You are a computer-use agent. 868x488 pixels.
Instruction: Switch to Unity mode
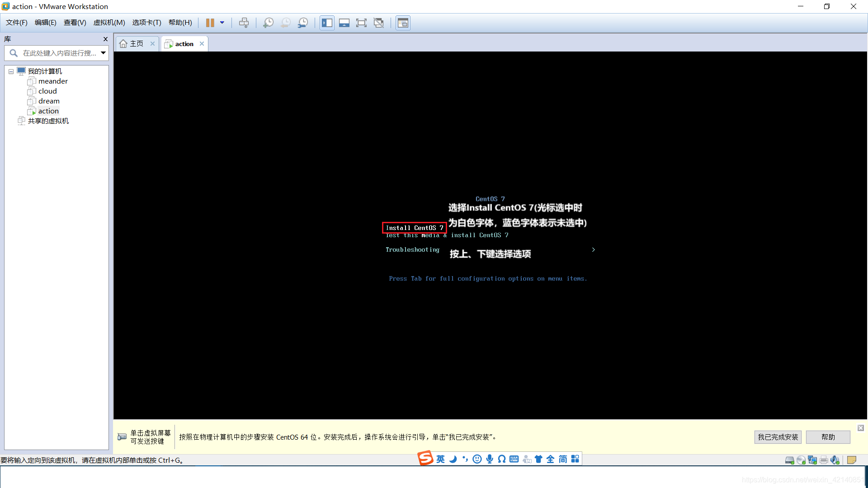point(378,23)
